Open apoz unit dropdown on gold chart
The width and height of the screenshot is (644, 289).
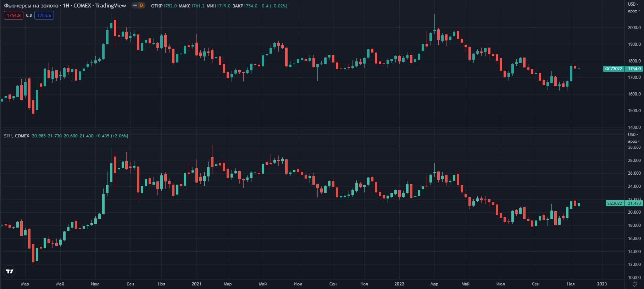[x=634, y=11]
